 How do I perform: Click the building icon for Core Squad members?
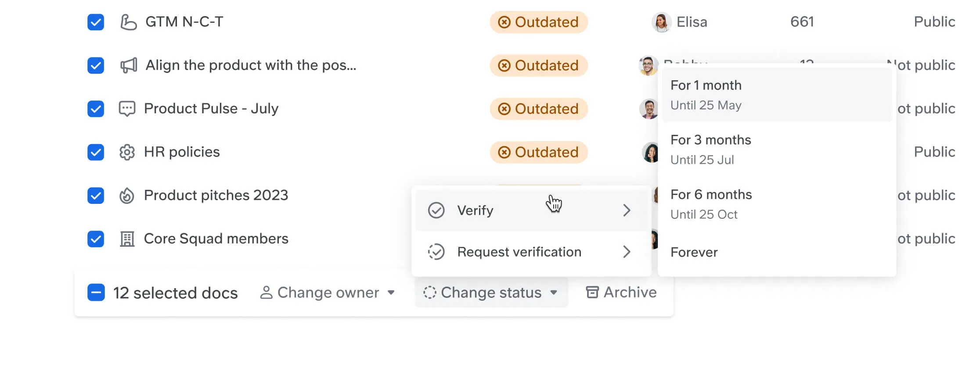coord(127,239)
